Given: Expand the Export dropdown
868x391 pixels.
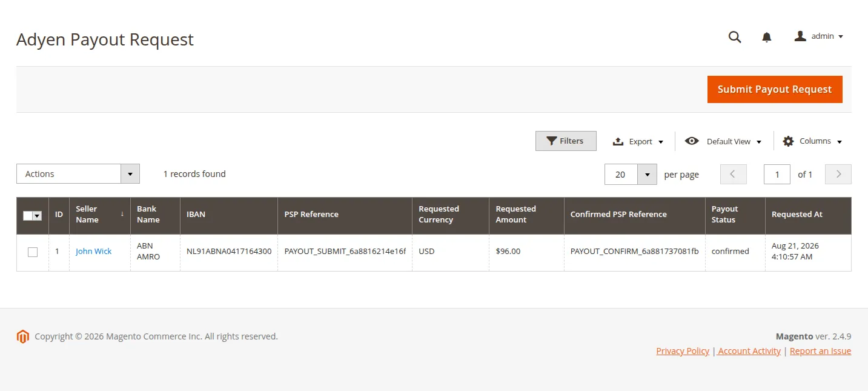Looking at the screenshot, I should pyautogui.click(x=638, y=141).
